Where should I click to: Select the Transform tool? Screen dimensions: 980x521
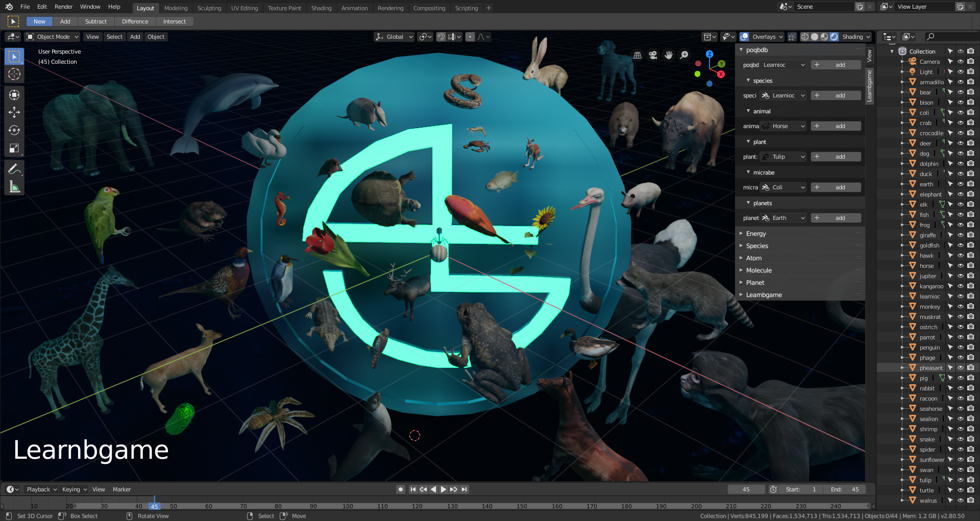[x=14, y=95]
